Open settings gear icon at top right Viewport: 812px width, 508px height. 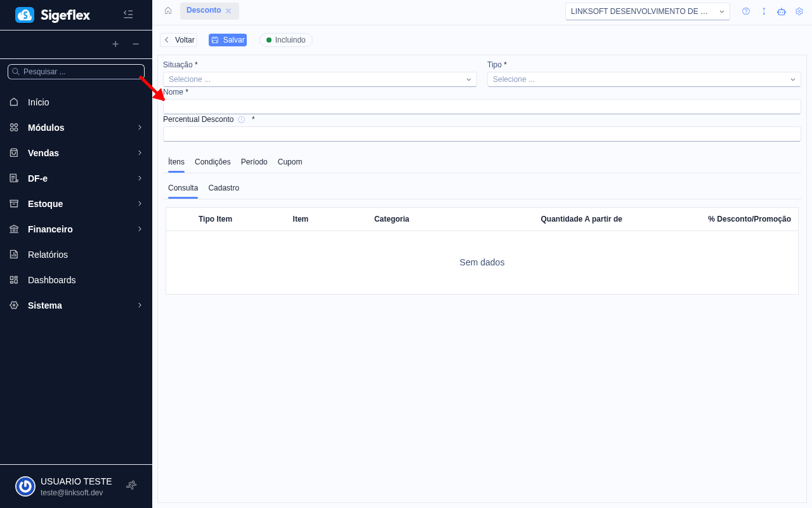coord(799,11)
